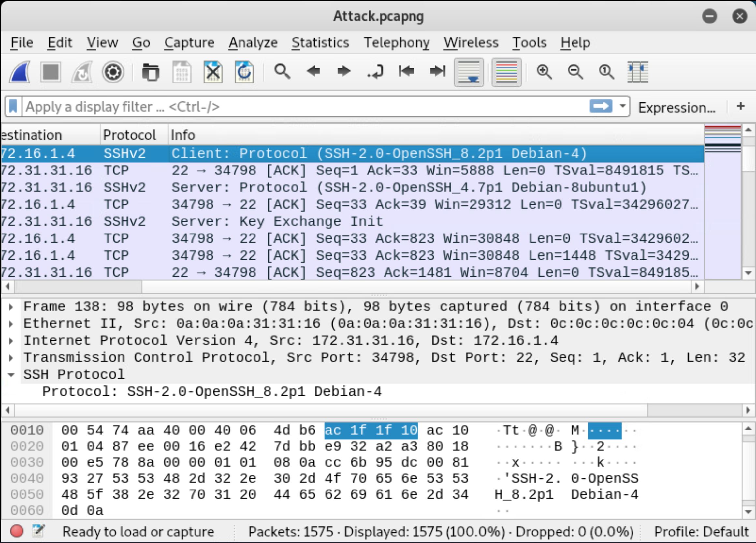756x543 pixels.
Task: Jump to last packet icon
Action: coord(437,71)
